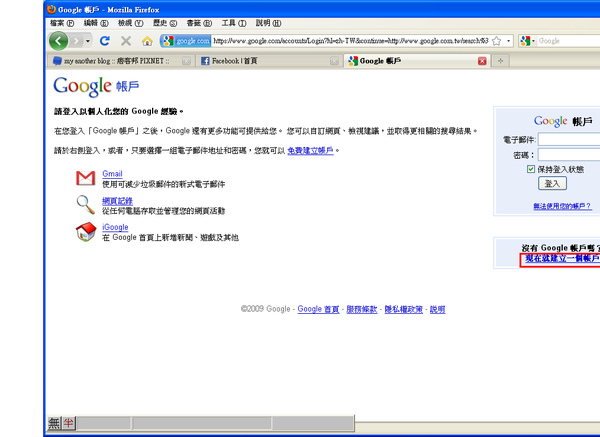Open the 說明 (Help) menu

(x=268, y=23)
